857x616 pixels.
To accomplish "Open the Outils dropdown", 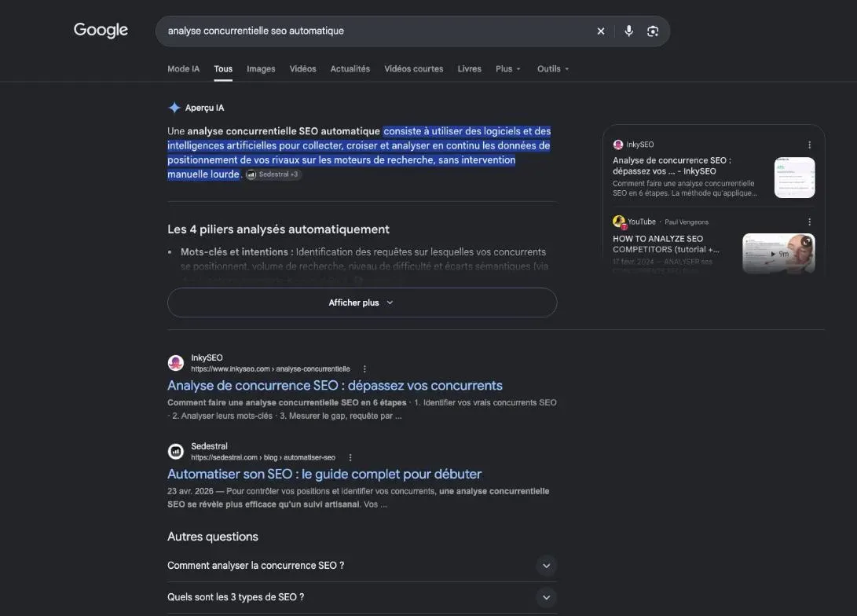I will coord(552,69).
